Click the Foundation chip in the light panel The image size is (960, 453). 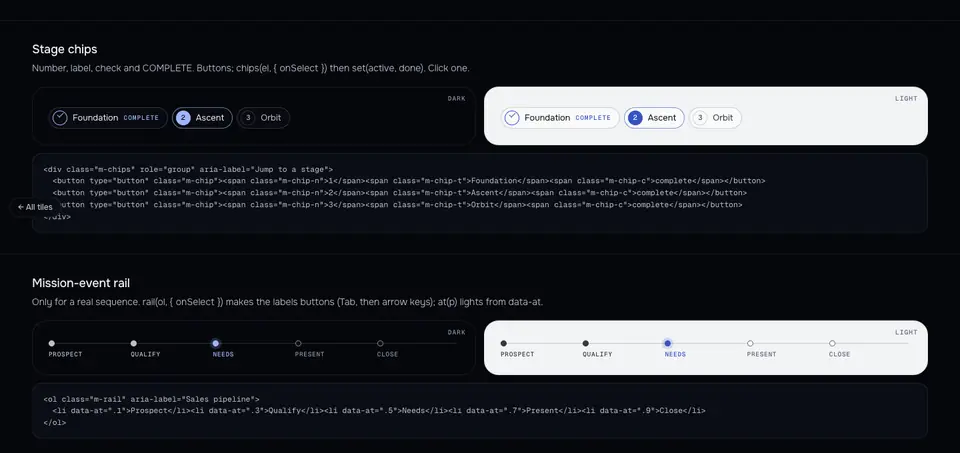click(x=560, y=118)
